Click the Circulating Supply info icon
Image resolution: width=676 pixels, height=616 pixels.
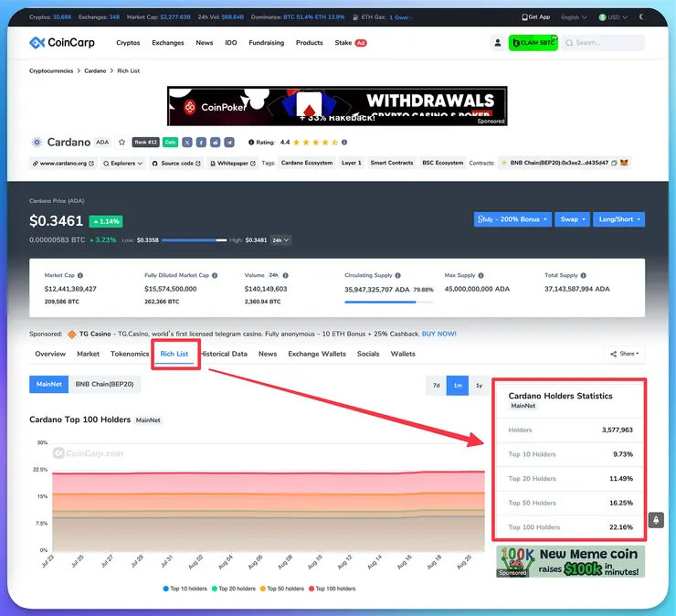(x=398, y=275)
